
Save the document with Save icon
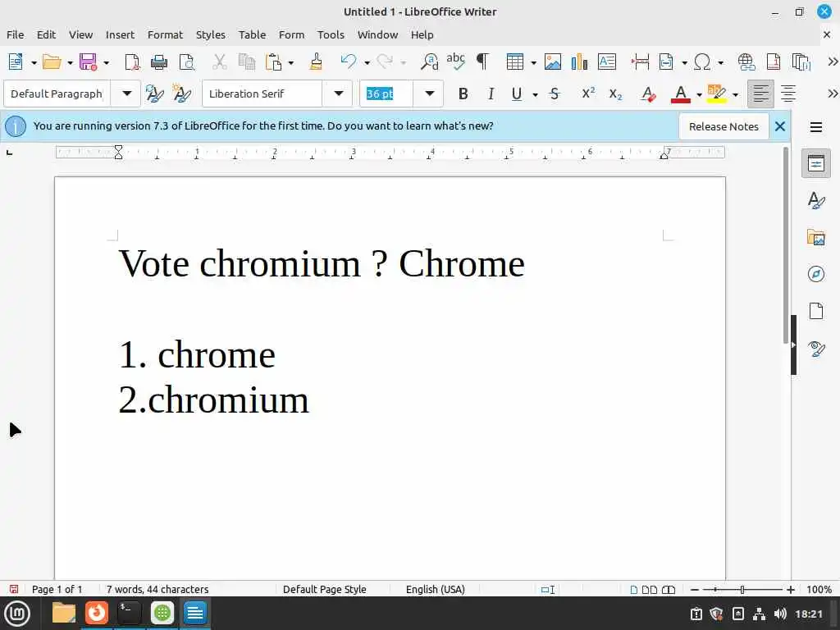pyautogui.click(x=88, y=62)
